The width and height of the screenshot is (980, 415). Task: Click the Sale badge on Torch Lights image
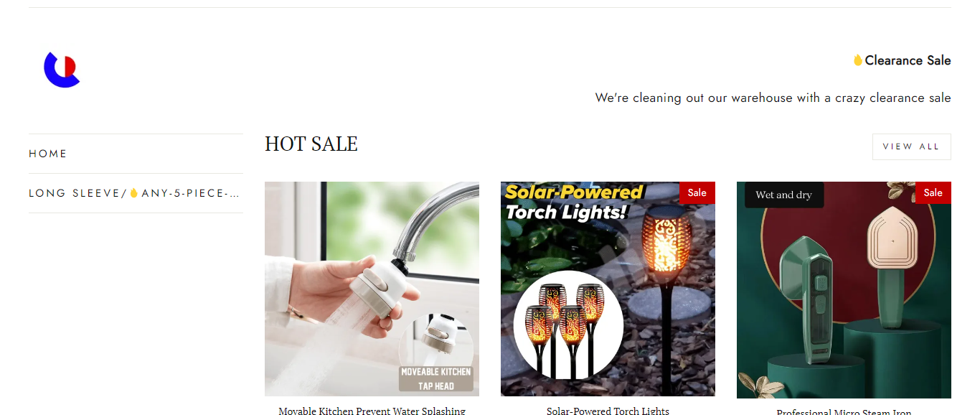pos(697,192)
